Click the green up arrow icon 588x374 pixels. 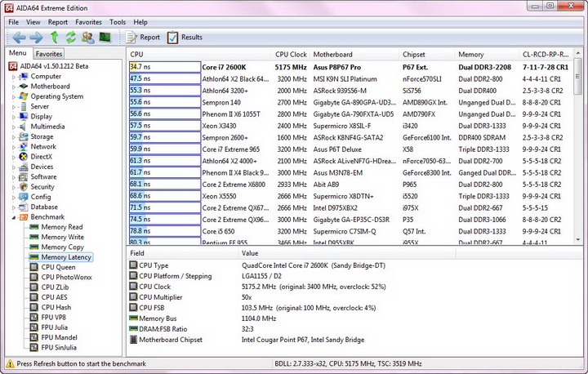pos(55,37)
